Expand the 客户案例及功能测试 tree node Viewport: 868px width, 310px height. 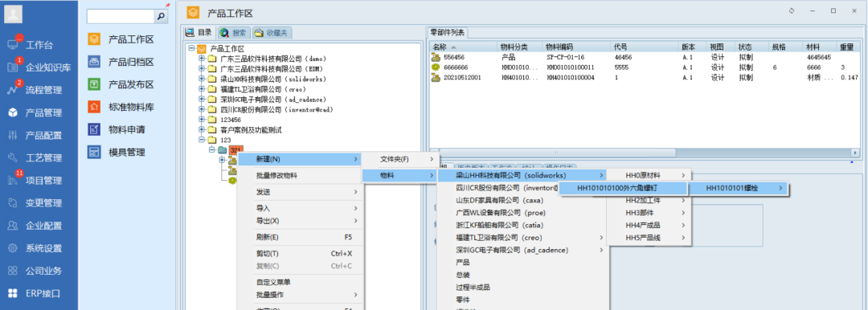tap(202, 129)
